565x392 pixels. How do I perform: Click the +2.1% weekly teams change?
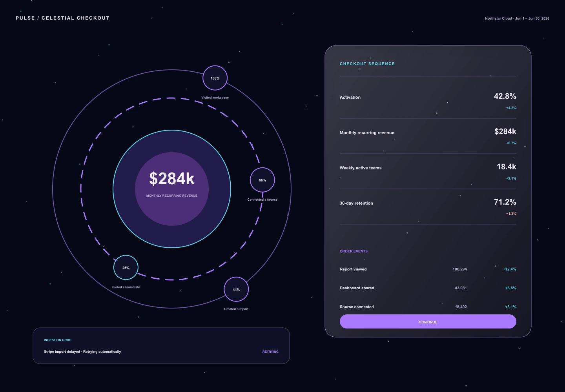(x=511, y=178)
